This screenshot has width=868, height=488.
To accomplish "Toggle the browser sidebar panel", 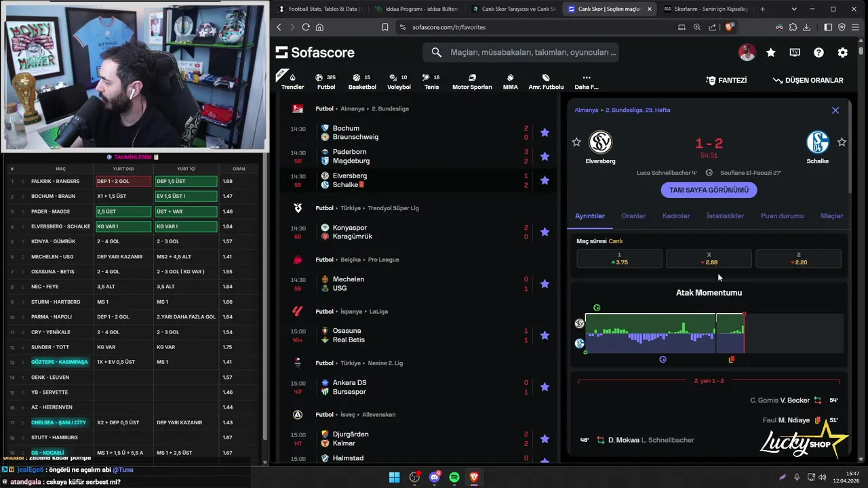I will (828, 27).
